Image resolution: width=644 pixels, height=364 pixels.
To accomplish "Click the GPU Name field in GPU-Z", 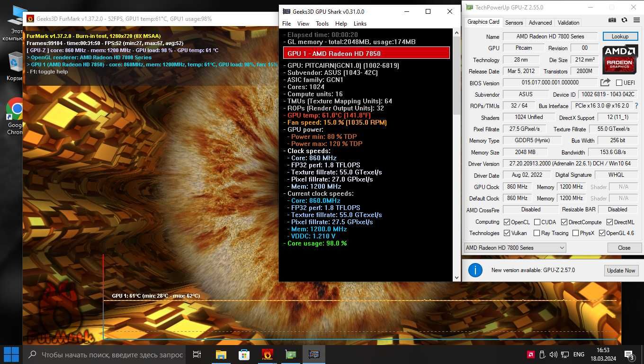I will click(x=551, y=36).
